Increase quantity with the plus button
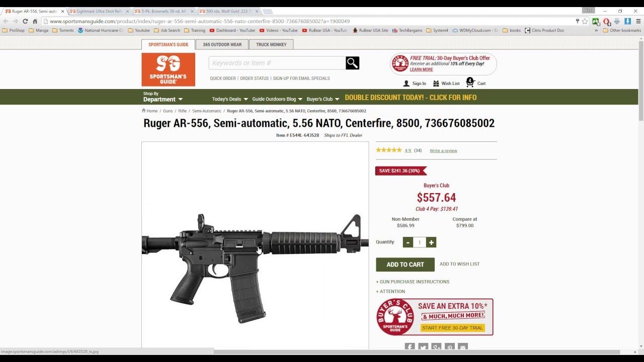Viewport: 644px width, 362px height. click(x=431, y=242)
